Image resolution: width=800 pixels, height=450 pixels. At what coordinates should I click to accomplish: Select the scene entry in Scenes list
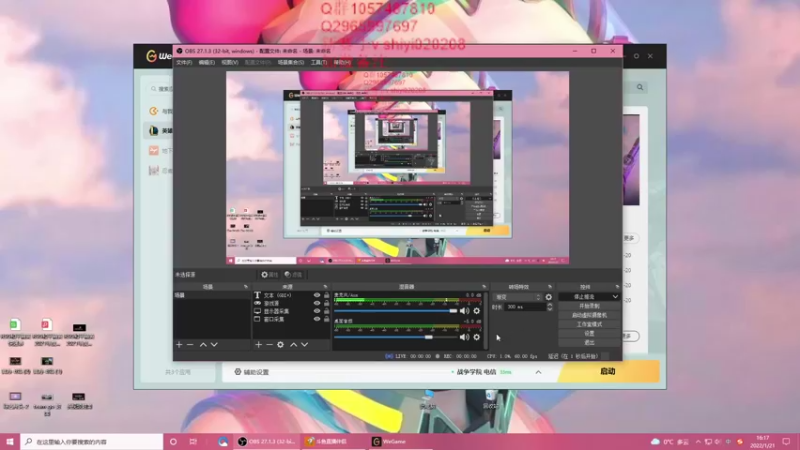212,295
